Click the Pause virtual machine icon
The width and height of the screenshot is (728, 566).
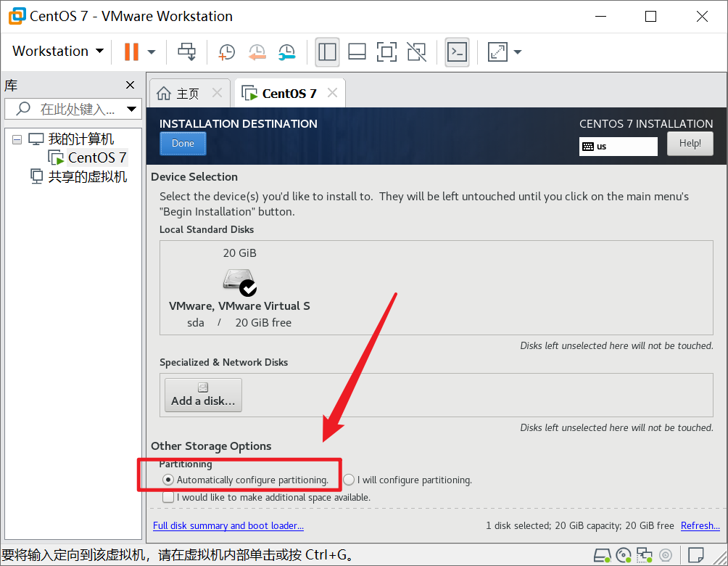[x=131, y=52]
